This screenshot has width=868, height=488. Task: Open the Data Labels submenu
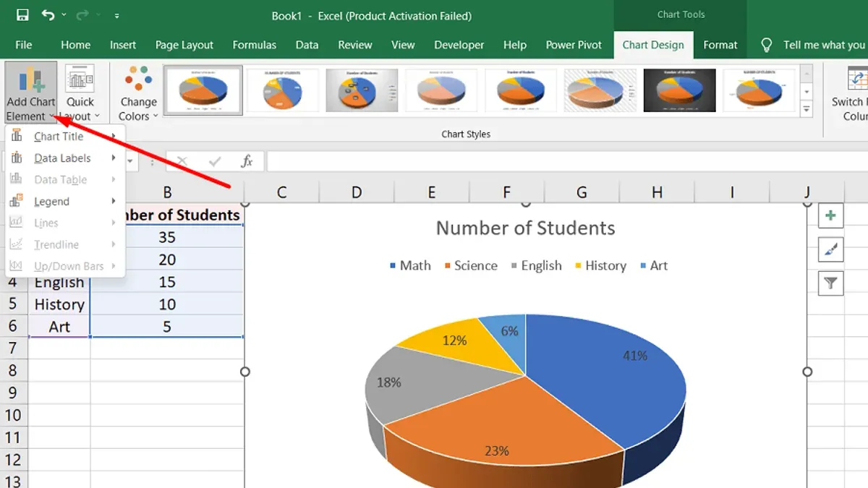[65, 158]
